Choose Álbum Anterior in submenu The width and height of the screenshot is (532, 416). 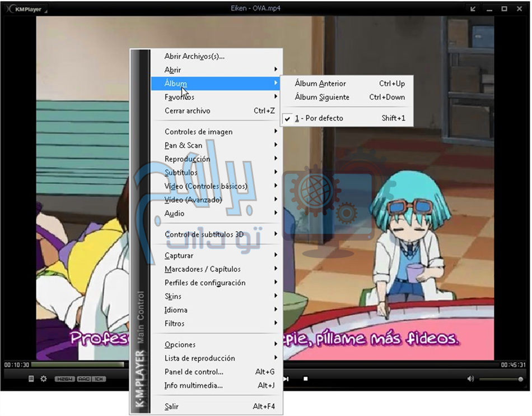click(320, 84)
